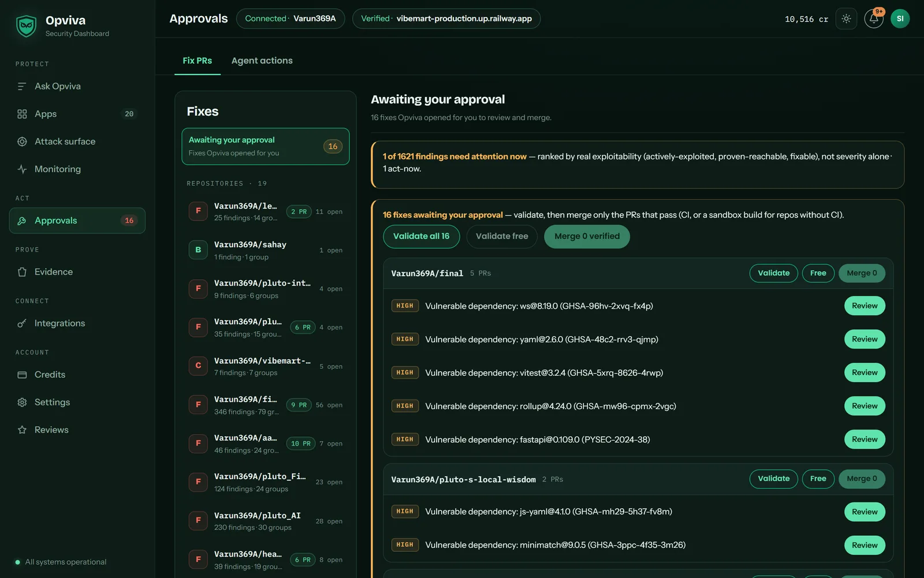
Task: Click HIGH severity tag on fastapi@0.109.0 finding
Action: (x=405, y=439)
